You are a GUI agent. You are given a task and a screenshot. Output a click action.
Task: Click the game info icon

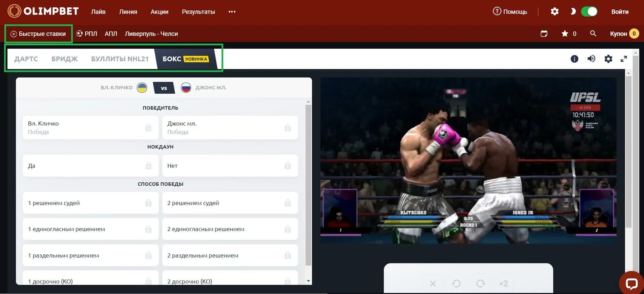pos(575,59)
